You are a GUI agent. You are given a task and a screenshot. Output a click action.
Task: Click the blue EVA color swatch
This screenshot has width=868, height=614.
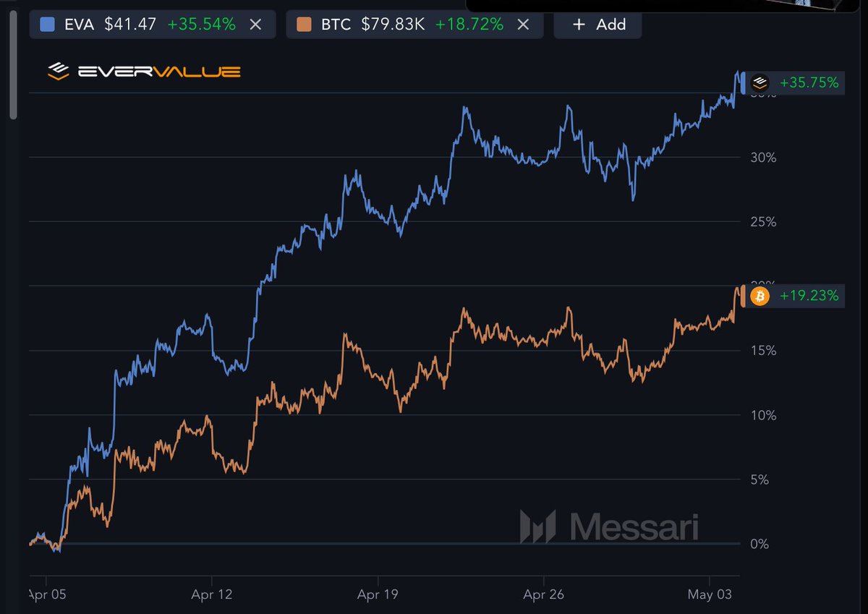(x=47, y=24)
